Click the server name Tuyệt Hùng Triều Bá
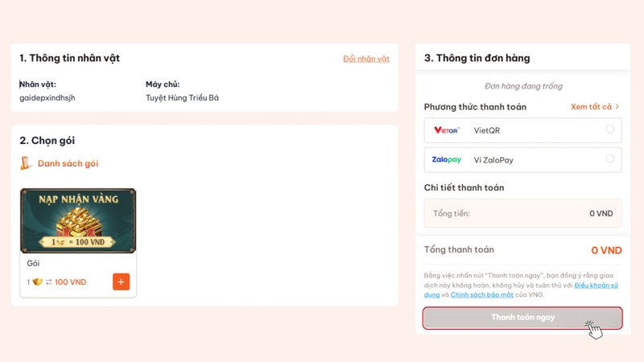Screen dimensions: 644x362 [x=182, y=97]
